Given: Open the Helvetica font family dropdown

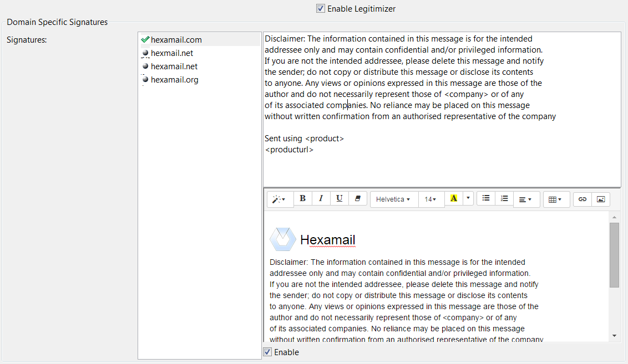Looking at the screenshot, I should click(x=393, y=198).
